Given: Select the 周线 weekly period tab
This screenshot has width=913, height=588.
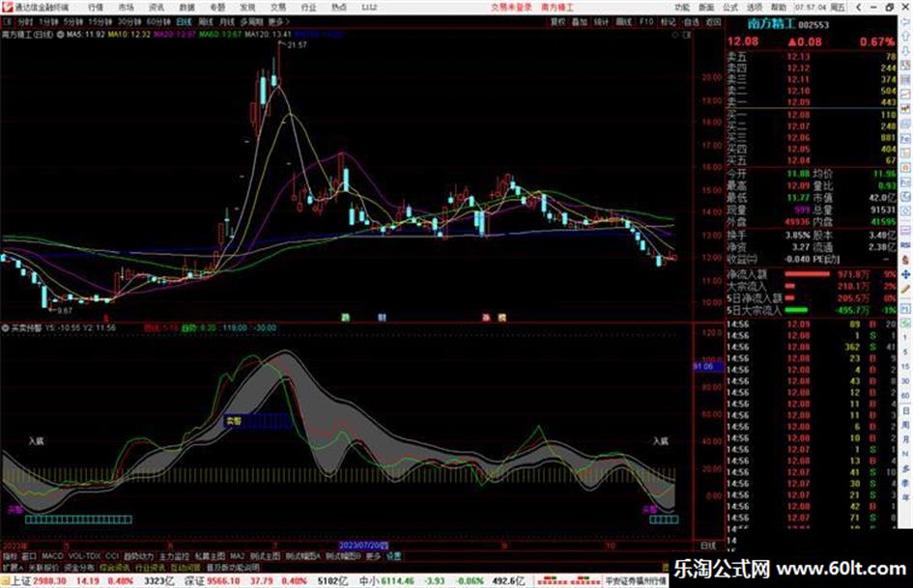Looking at the screenshot, I should coord(206,21).
